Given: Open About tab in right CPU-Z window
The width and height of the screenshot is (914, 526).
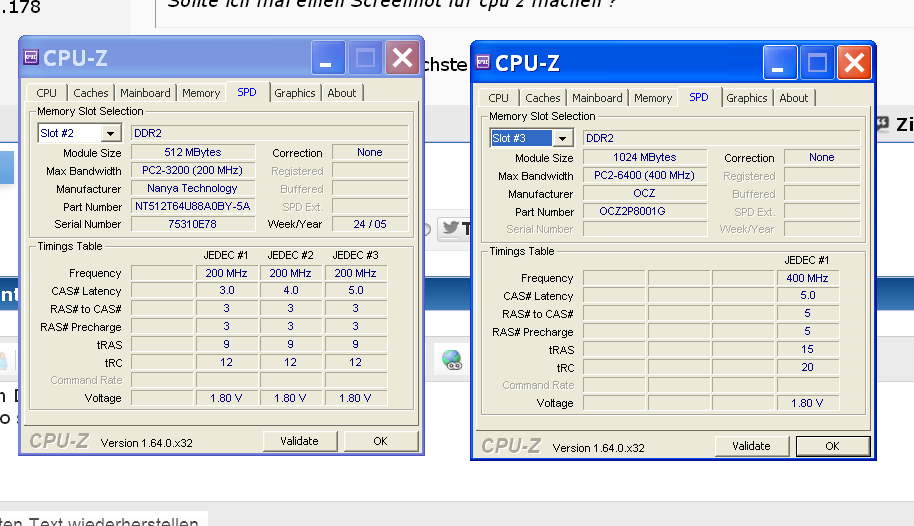Looking at the screenshot, I should point(794,98).
